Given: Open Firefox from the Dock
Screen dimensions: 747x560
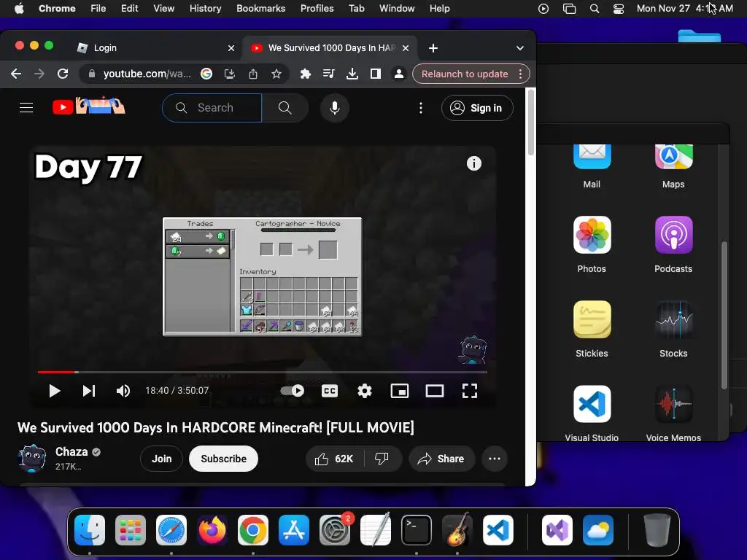Looking at the screenshot, I should pos(212,530).
